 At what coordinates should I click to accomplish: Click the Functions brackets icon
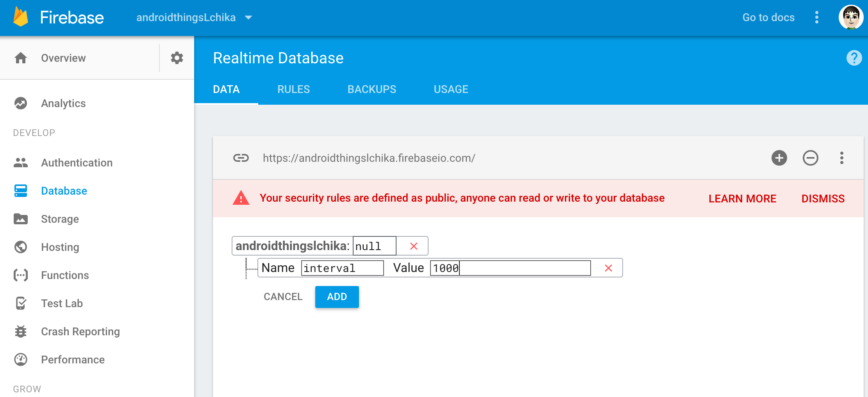(x=21, y=275)
